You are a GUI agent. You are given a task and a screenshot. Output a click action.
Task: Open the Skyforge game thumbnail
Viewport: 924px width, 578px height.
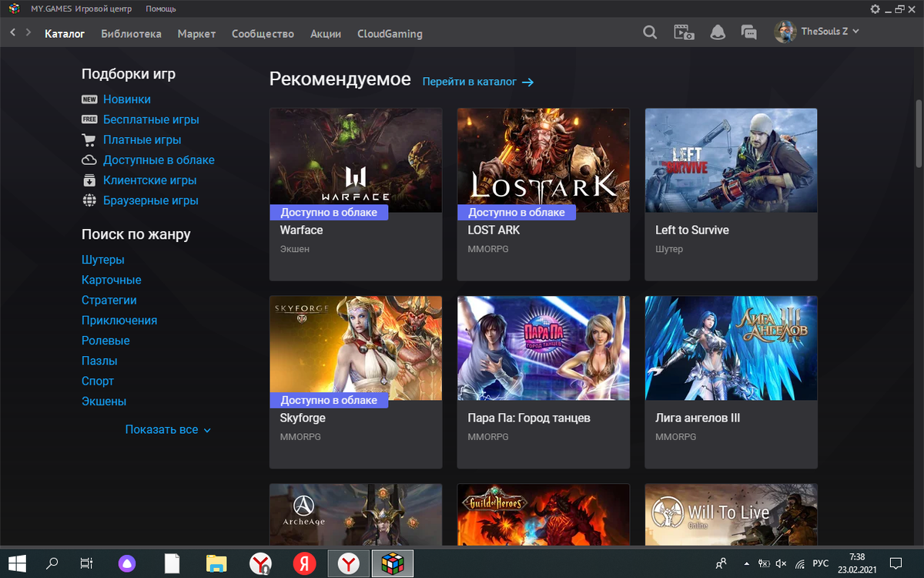[x=356, y=348]
